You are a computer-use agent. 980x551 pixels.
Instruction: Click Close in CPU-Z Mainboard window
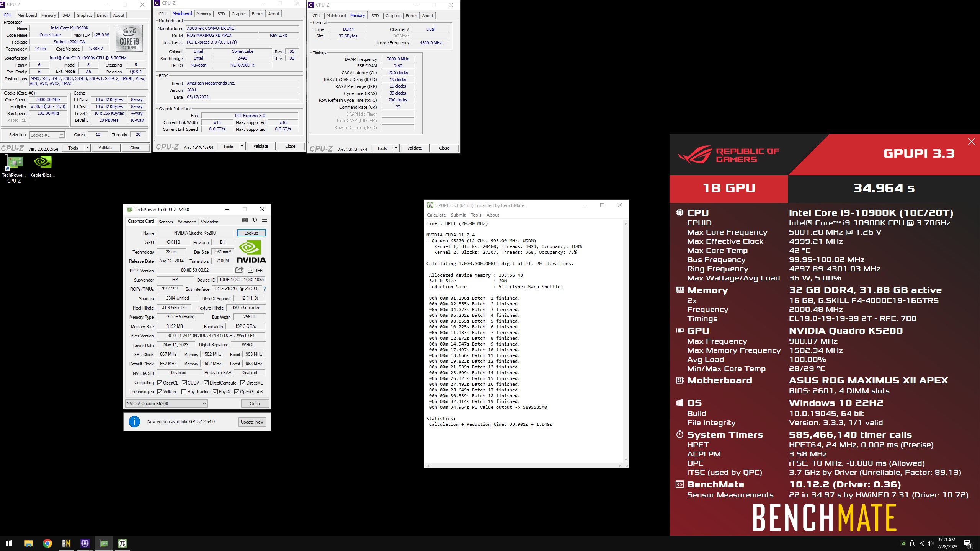pyautogui.click(x=290, y=146)
